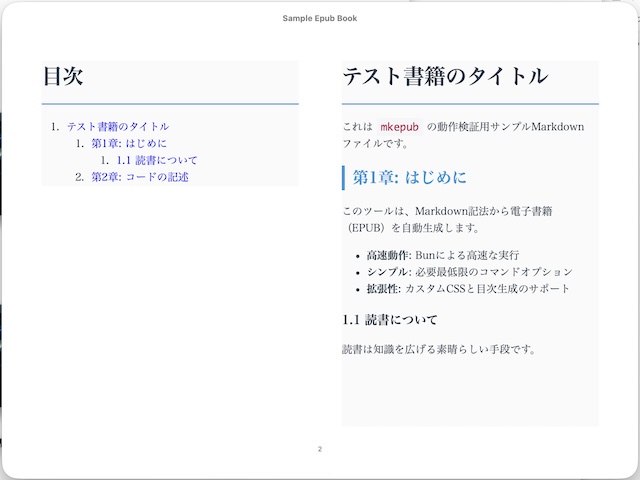Image resolution: width=640 pixels, height=480 pixels.
Task: Click the blue '第1章: はじめに' chapter heading
Action: 409,178
